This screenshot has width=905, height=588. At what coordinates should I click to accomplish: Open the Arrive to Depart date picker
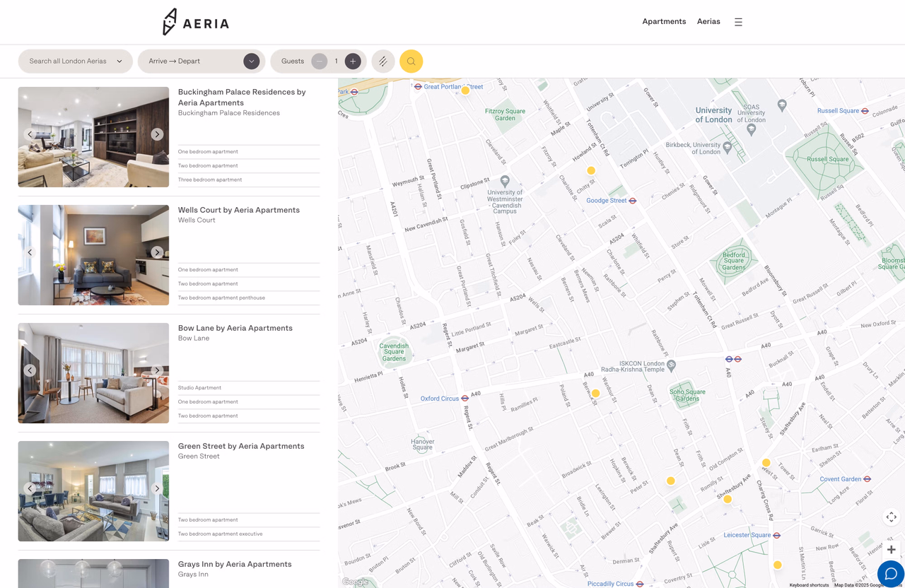click(x=202, y=61)
